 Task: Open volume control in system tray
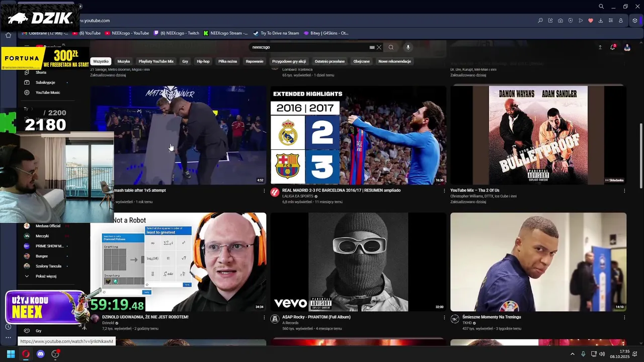coord(602,354)
